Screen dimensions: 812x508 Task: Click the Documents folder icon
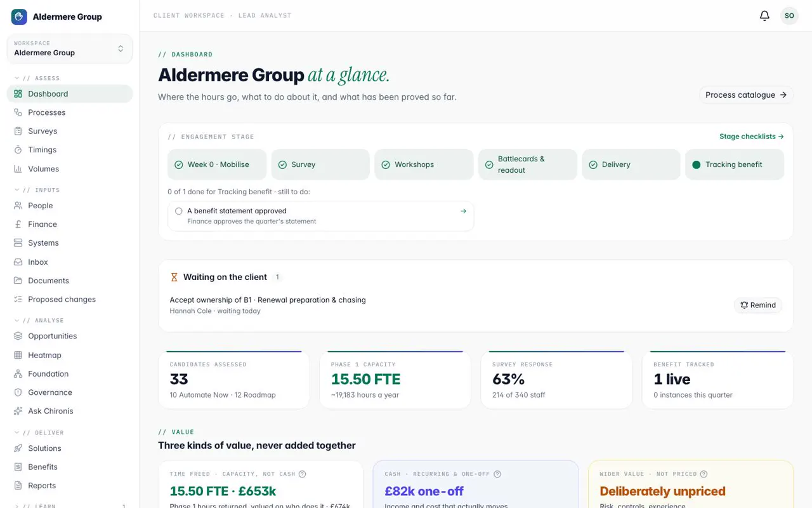[x=18, y=281]
